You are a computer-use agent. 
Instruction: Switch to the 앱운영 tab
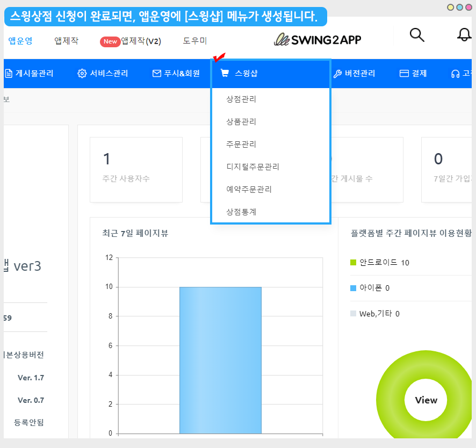point(20,41)
